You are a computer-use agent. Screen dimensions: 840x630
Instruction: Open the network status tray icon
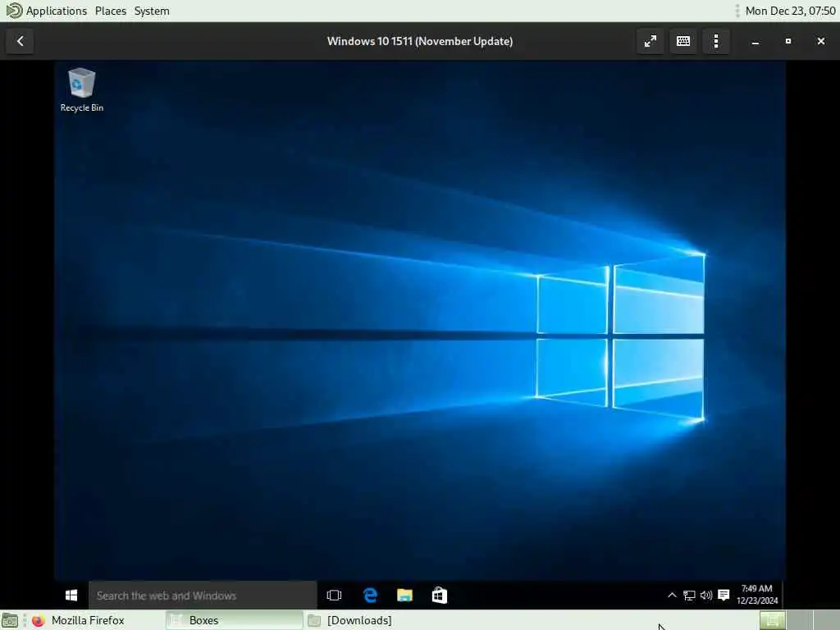coord(689,596)
